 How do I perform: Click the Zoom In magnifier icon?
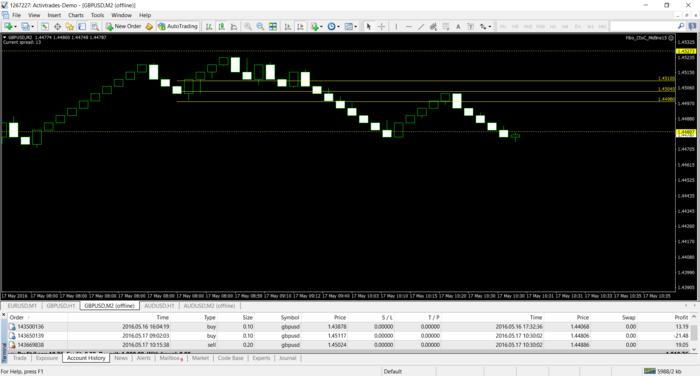[247, 27]
